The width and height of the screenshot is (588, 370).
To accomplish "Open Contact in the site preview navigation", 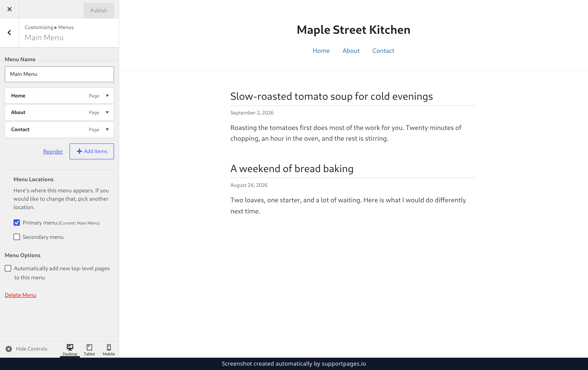I will point(383,50).
